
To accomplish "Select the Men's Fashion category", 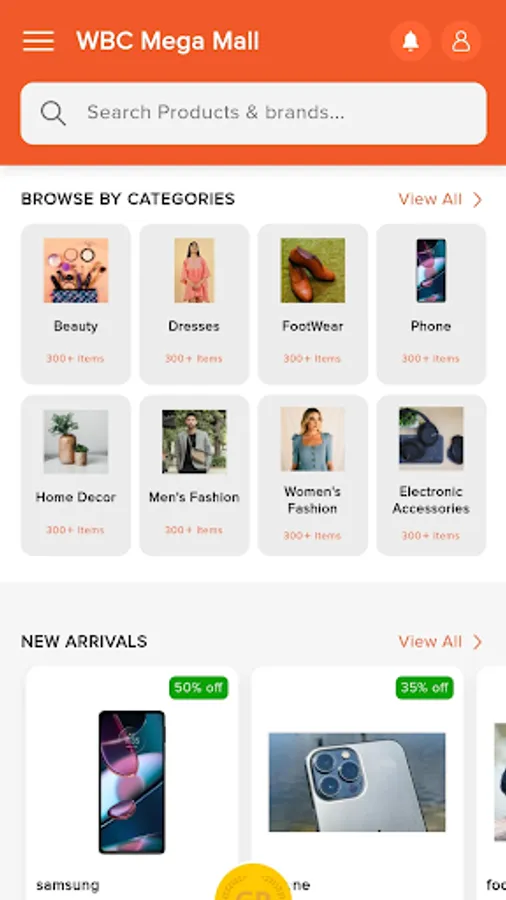I will [194, 475].
